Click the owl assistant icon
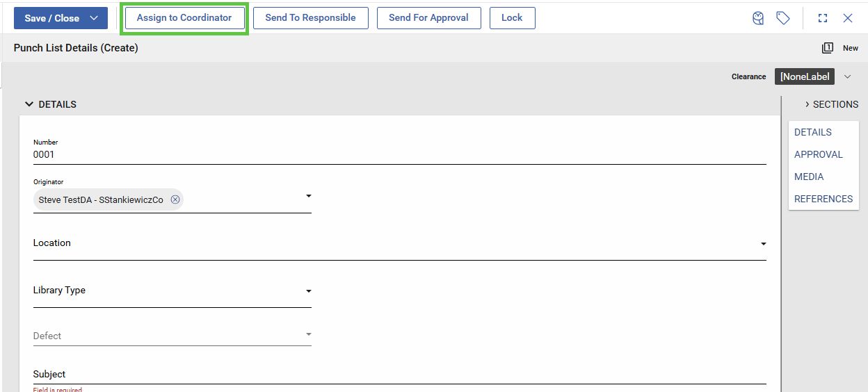 [x=758, y=19]
